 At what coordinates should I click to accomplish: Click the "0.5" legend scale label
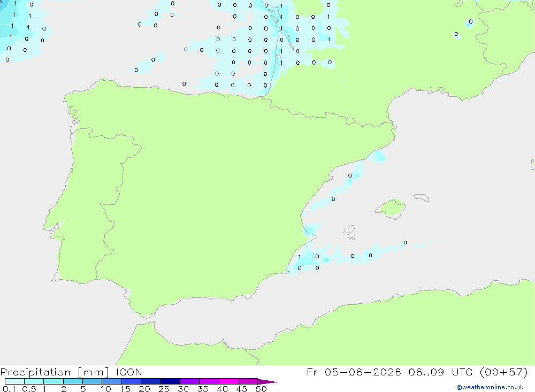(29, 389)
